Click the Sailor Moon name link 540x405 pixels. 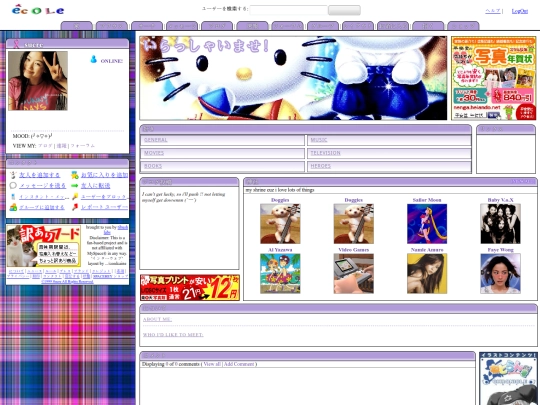(x=427, y=200)
